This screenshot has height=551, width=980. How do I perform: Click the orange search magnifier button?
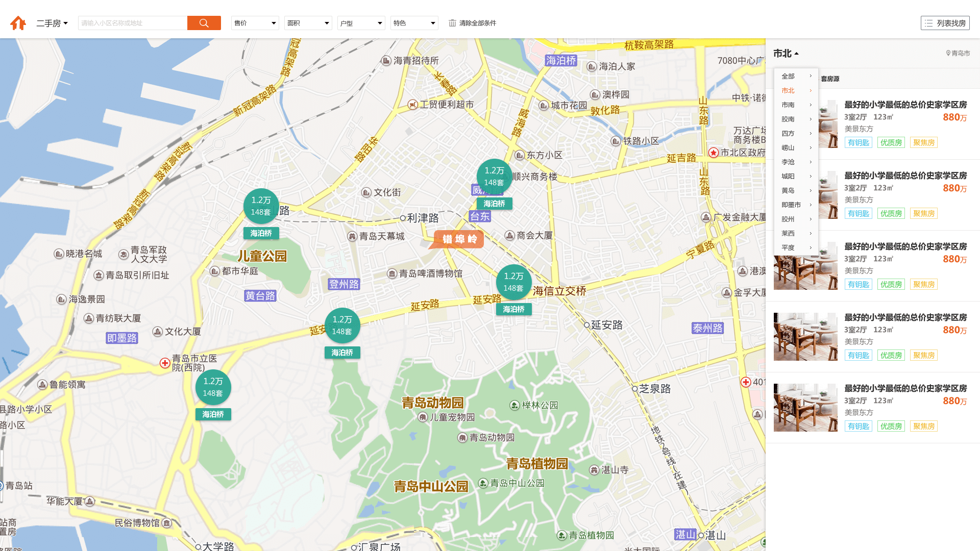pos(204,23)
